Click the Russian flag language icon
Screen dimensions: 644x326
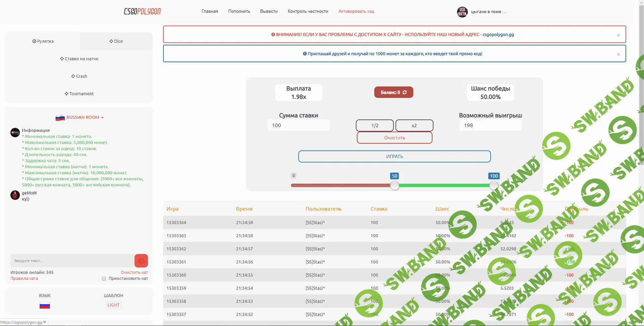point(45,305)
